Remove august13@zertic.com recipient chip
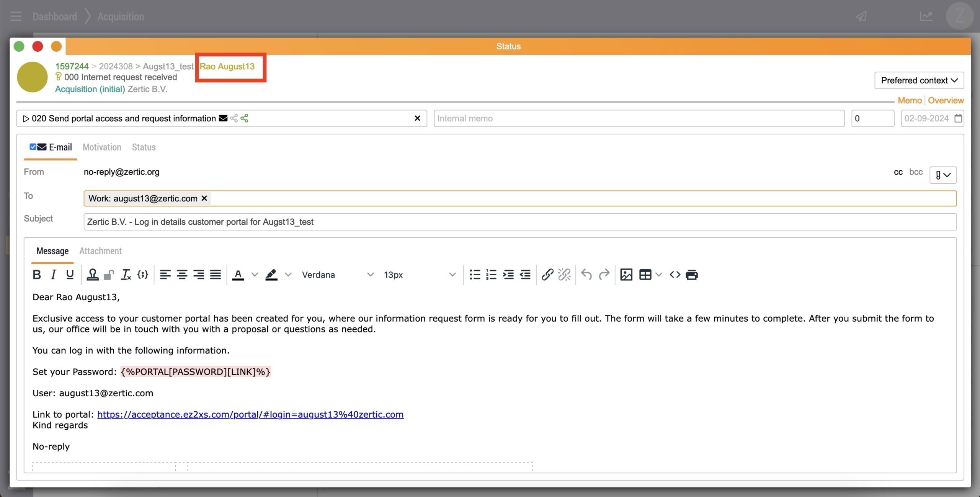The height and width of the screenshot is (497, 980). pos(204,198)
